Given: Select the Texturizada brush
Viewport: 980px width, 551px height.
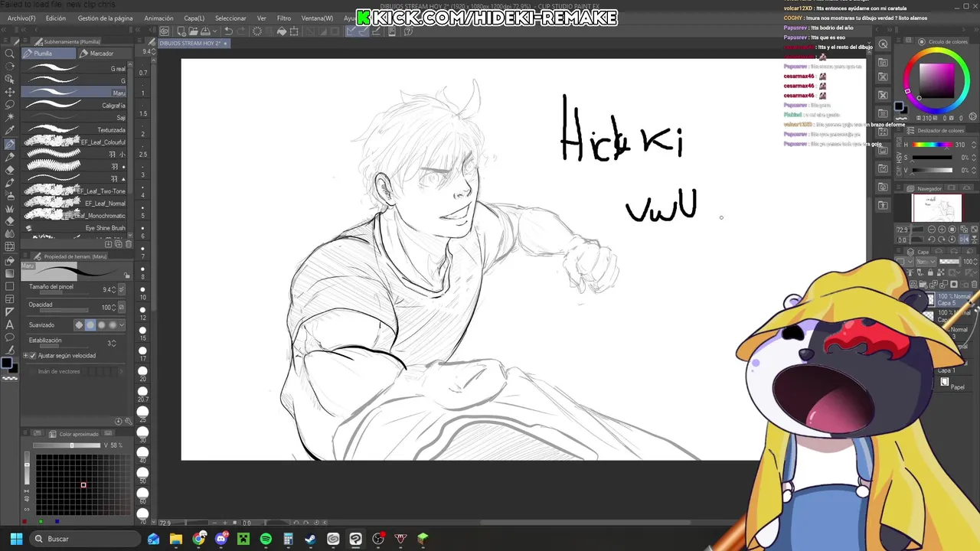Looking at the screenshot, I should click(x=75, y=129).
